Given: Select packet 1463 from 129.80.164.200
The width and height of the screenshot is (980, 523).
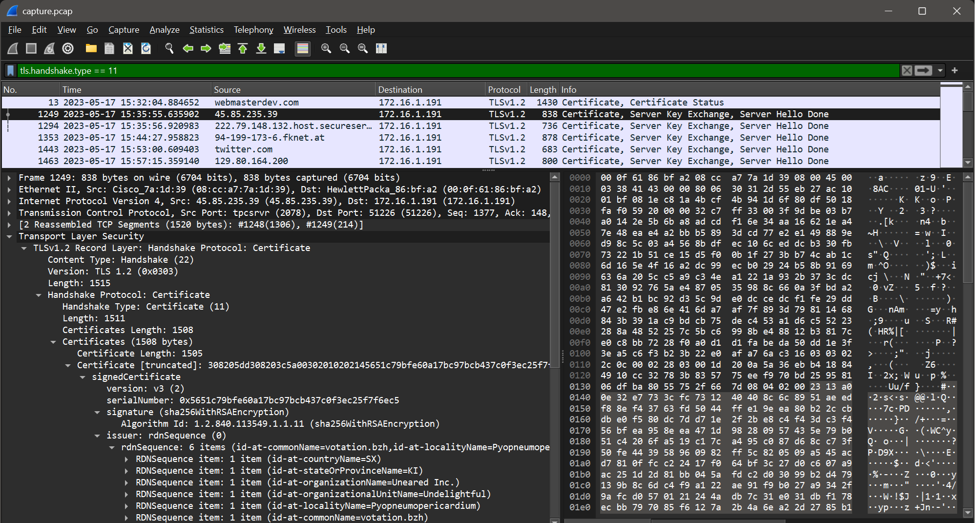Looking at the screenshot, I should tap(471, 161).
